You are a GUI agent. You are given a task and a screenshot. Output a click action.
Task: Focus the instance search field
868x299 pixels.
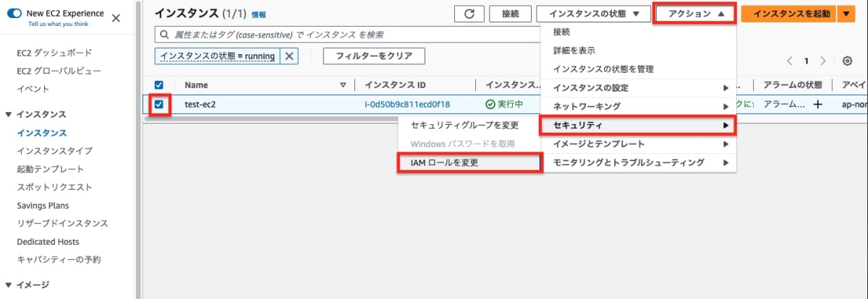[347, 35]
